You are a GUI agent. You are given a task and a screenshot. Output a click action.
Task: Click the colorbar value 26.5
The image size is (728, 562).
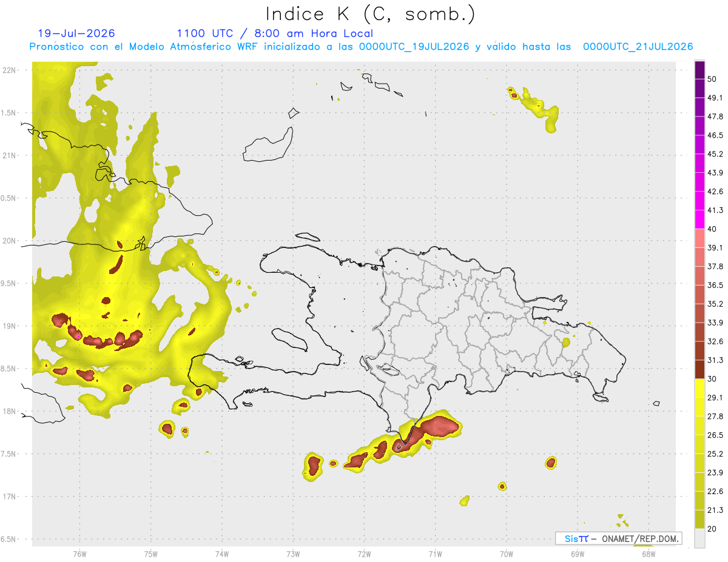point(715,435)
